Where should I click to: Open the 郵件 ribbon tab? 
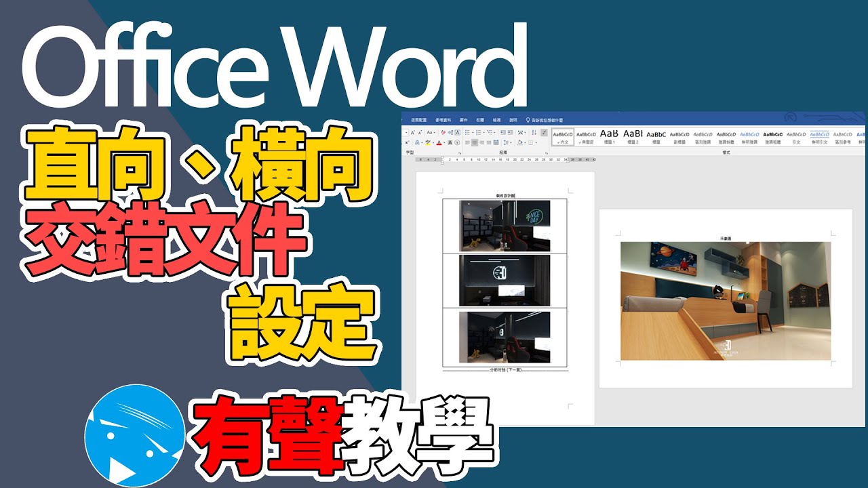coord(464,120)
